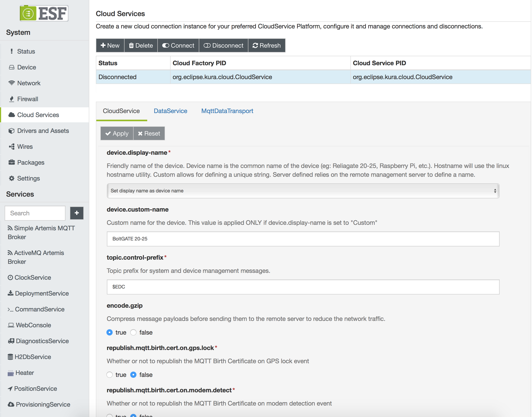
Task: Click the Cloud Services sidebar icon
Action: click(11, 114)
